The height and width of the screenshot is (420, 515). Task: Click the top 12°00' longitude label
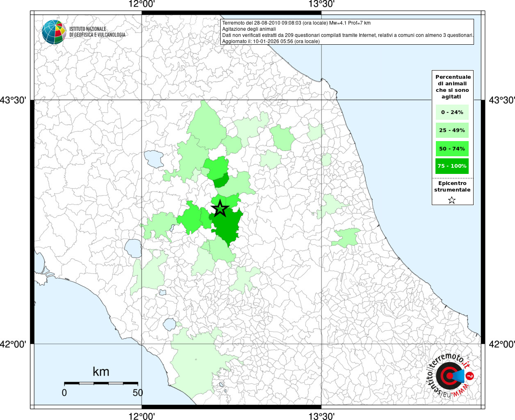pos(141,5)
